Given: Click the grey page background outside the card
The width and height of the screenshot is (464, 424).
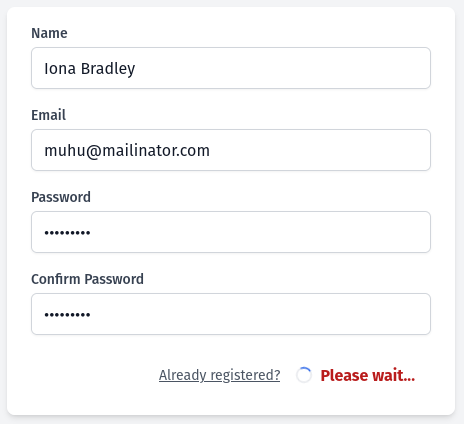Looking at the screenshot, I should tap(460, 212).
